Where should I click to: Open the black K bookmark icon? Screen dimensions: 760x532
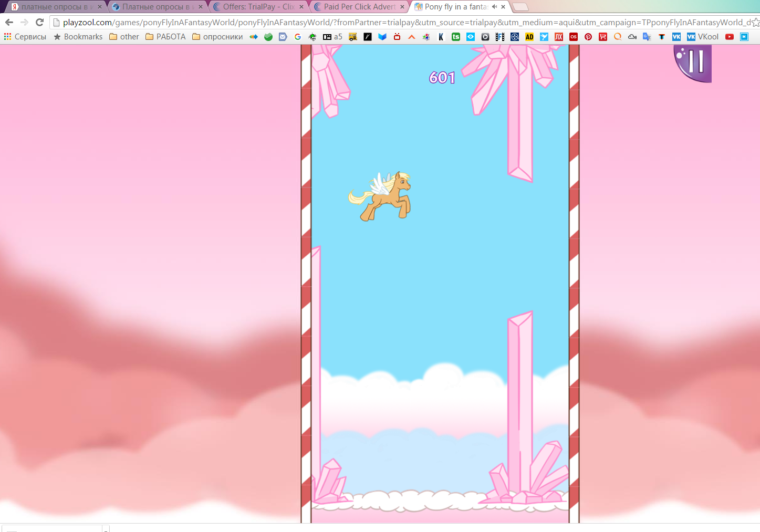click(441, 37)
